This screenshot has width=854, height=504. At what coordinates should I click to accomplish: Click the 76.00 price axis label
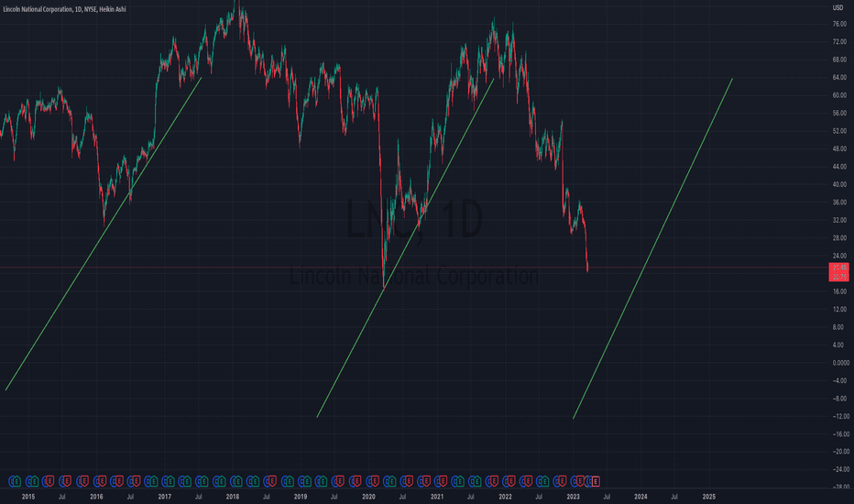tap(839, 24)
